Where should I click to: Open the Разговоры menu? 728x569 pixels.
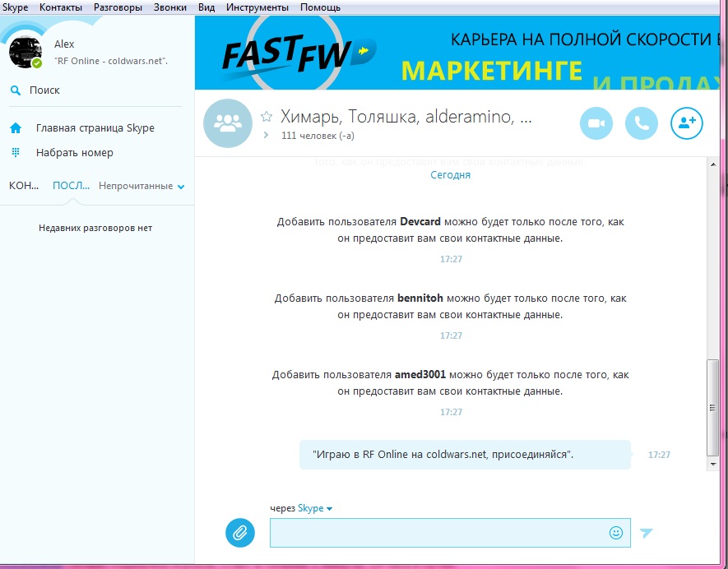pos(118,7)
